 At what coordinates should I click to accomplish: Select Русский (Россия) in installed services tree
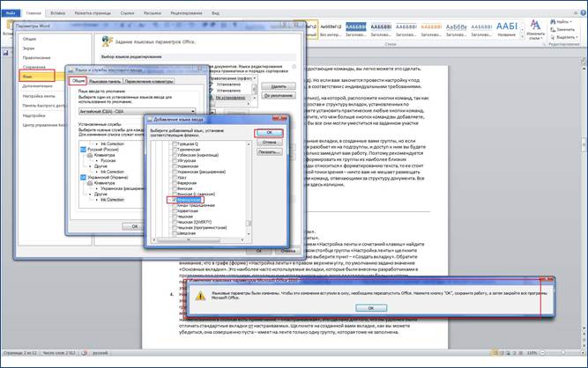(103, 150)
